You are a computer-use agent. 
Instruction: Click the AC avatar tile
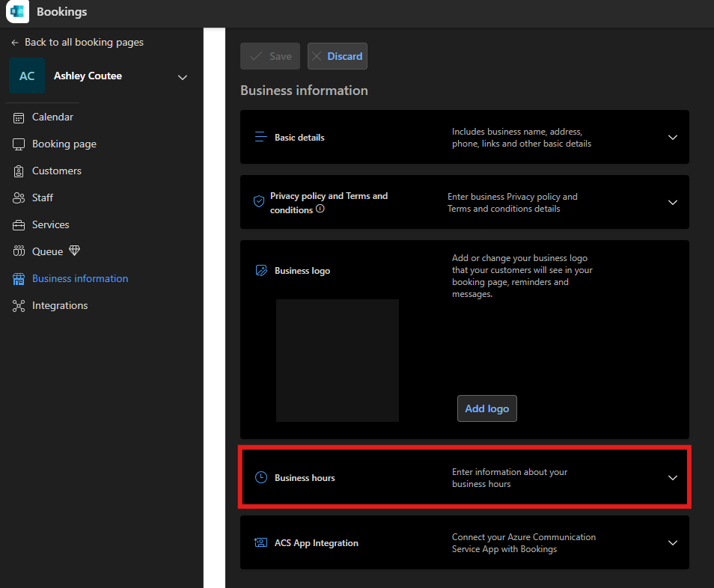tap(27, 76)
